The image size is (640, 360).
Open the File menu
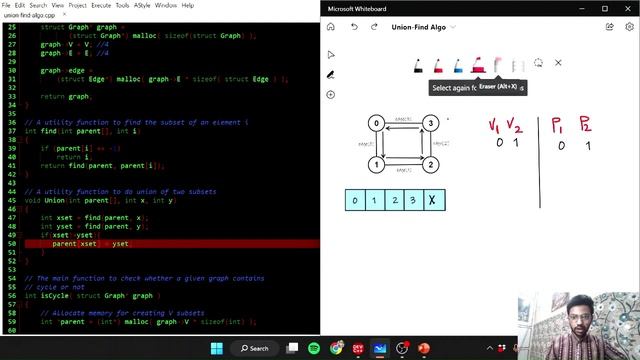(x=6, y=5)
